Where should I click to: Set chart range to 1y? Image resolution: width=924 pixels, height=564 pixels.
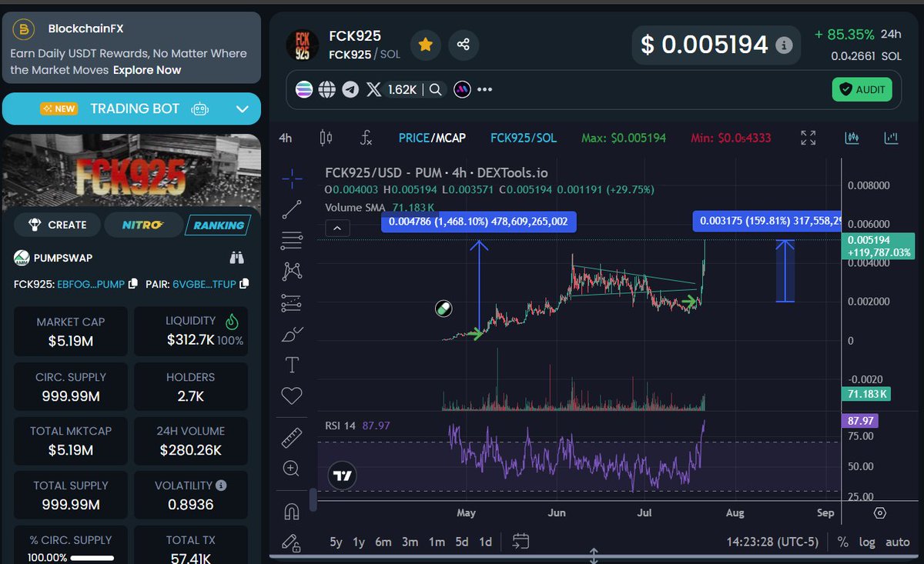[359, 542]
